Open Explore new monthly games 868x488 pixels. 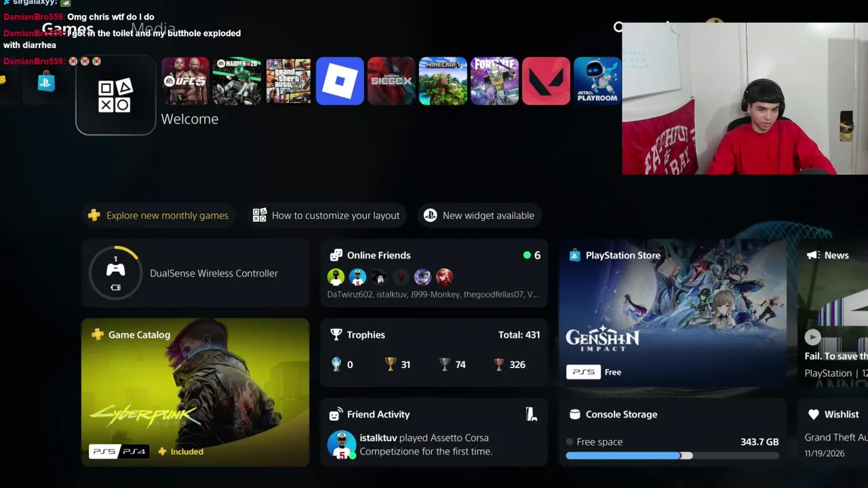tap(159, 216)
